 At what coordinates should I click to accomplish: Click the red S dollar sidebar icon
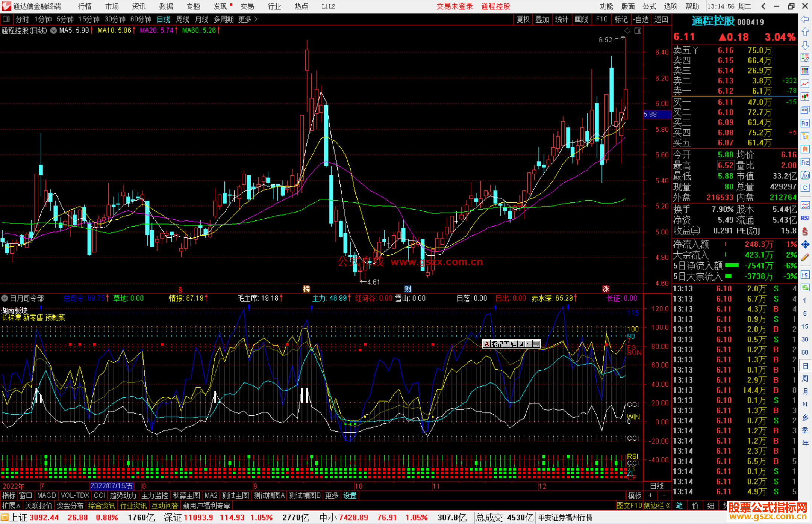coord(805,231)
